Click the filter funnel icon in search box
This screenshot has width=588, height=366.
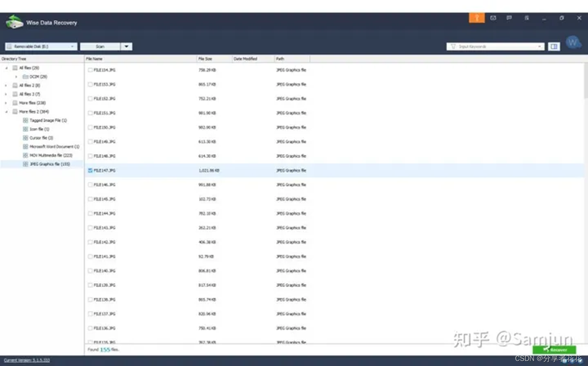(453, 47)
